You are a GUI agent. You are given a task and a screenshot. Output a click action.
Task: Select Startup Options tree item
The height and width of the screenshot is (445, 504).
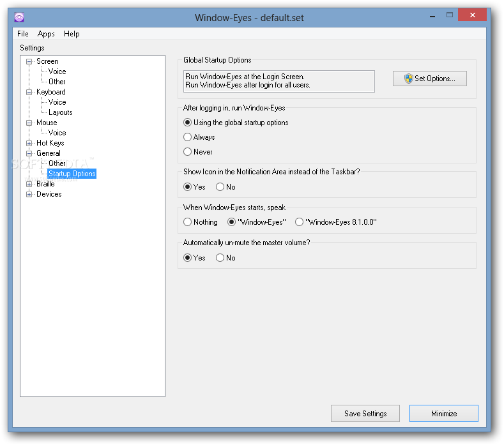(x=72, y=174)
